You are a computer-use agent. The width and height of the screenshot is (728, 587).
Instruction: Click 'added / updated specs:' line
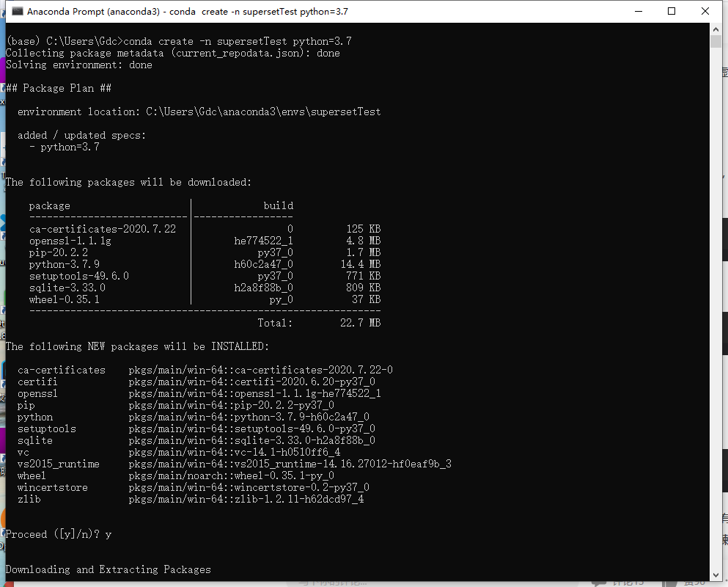[81, 135]
